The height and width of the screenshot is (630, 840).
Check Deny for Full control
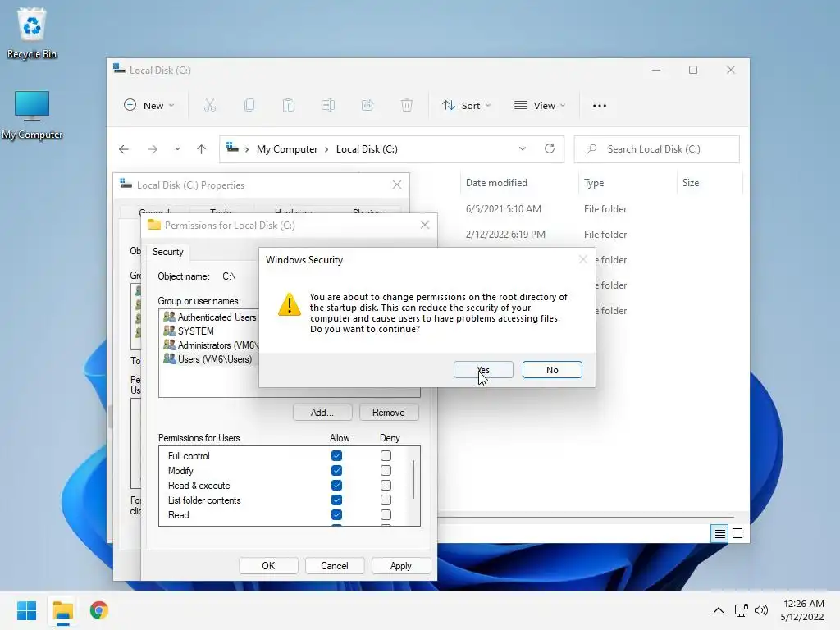click(386, 456)
